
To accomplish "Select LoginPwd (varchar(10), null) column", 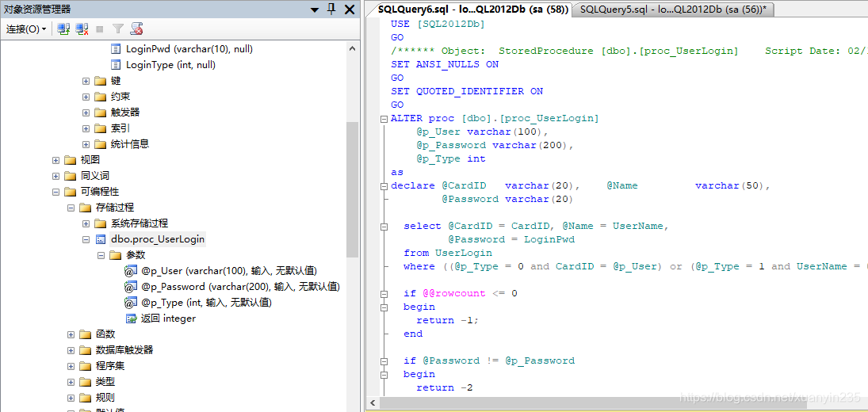I will pos(189,48).
